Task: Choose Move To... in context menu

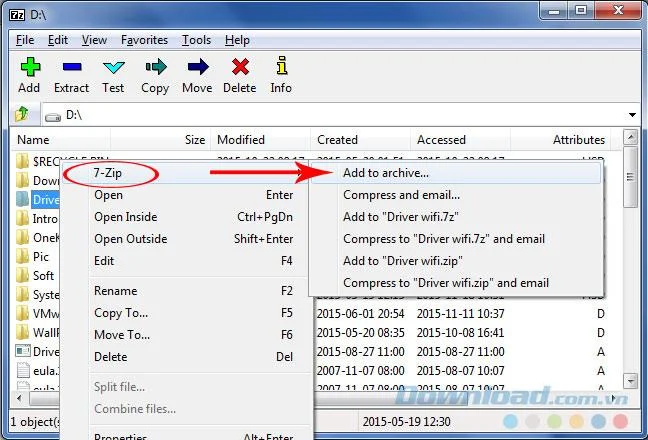Action: 185,334
